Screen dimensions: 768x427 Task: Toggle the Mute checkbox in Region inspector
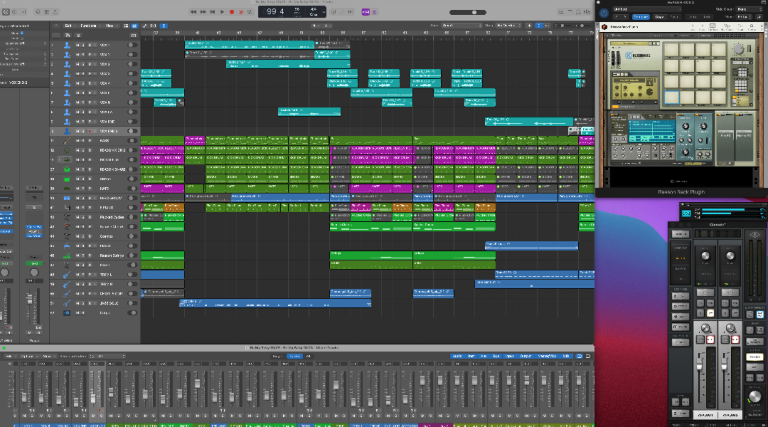(x=22, y=33)
